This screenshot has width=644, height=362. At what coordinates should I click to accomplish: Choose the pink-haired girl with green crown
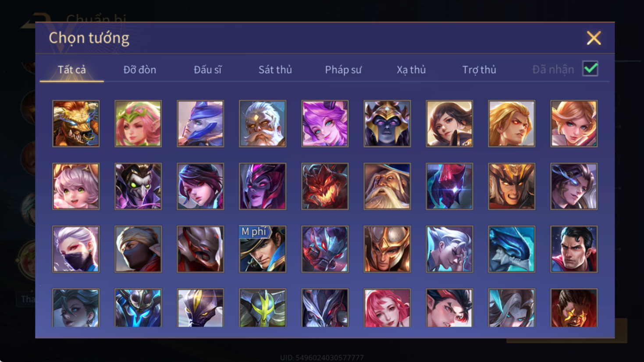138,124
